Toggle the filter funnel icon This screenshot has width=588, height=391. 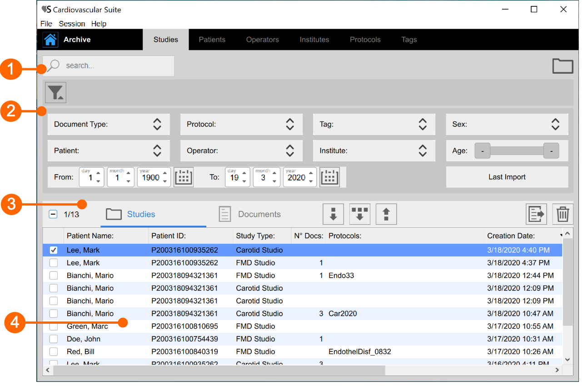[55, 92]
